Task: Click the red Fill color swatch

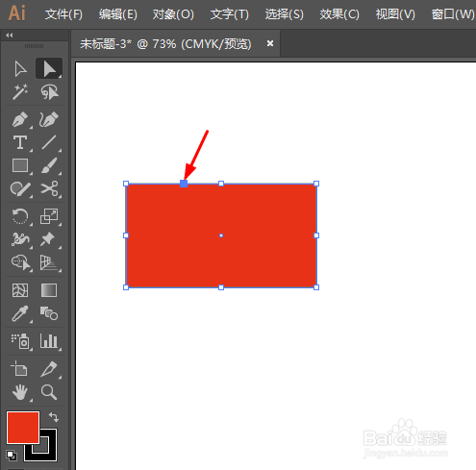Action: [23, 428]
